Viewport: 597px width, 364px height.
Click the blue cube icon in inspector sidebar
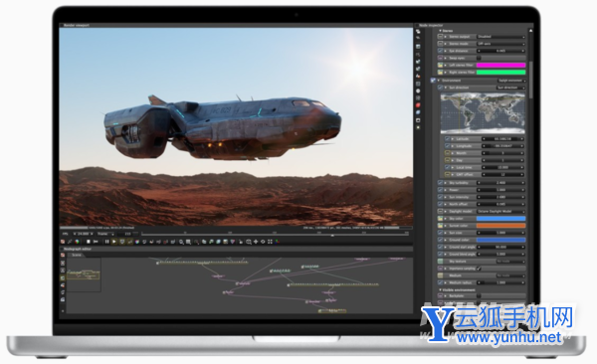(418, 112)
